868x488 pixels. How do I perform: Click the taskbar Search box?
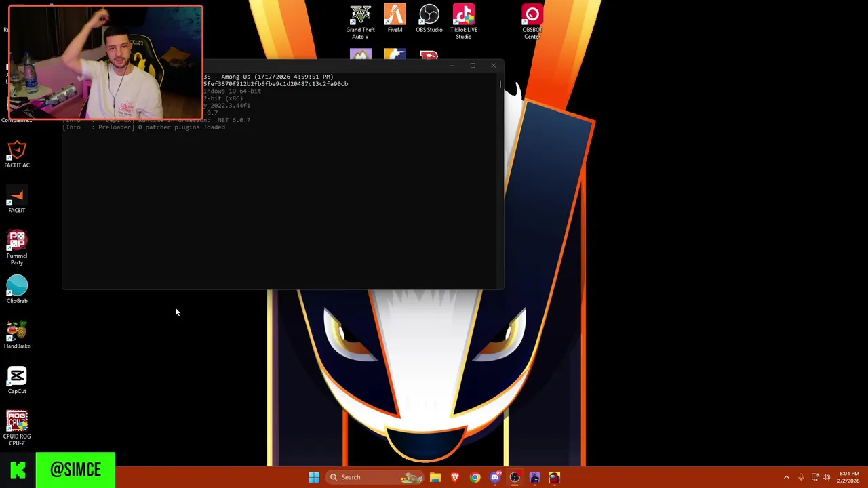[x=374, y=477]
